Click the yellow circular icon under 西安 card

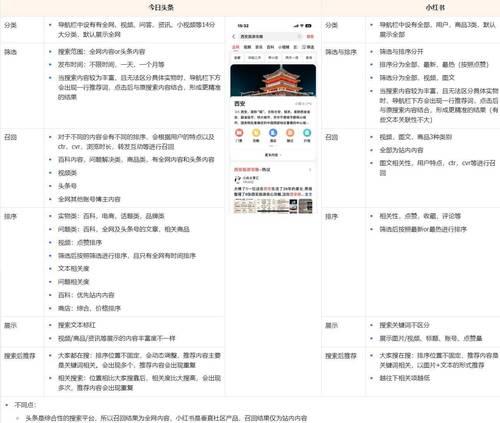256,133
